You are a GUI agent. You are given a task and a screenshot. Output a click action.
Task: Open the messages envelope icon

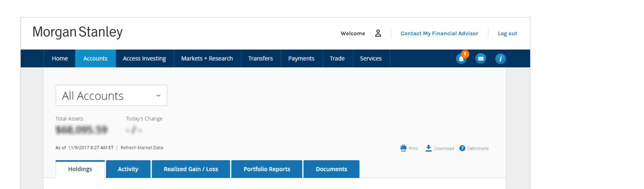[x=481, y=59]
